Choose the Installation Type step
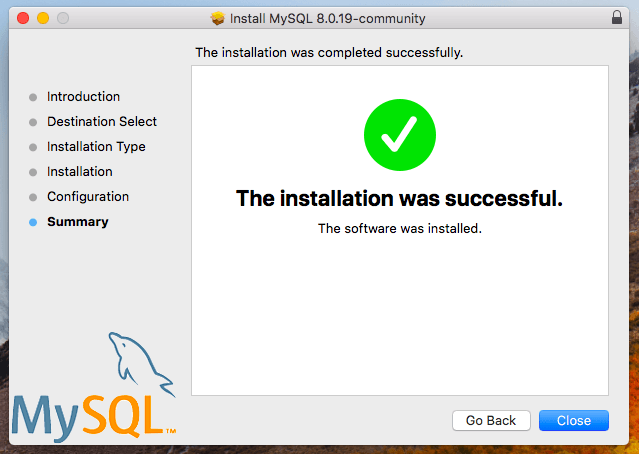 pos(96,147)
